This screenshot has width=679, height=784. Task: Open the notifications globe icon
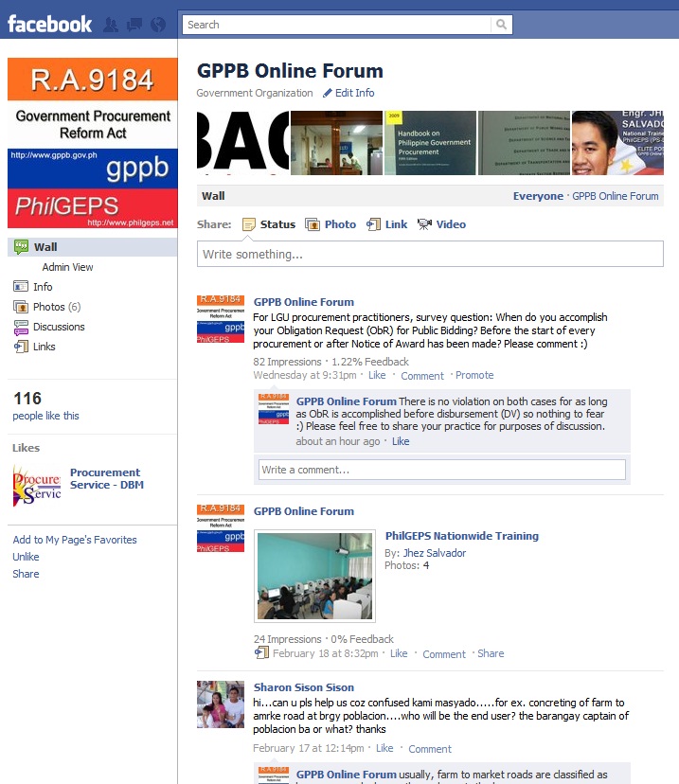tap(158, 25)
